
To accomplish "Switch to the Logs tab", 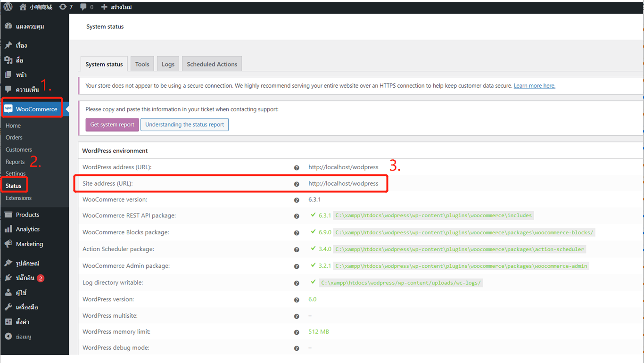I will [x=168, y=64].
